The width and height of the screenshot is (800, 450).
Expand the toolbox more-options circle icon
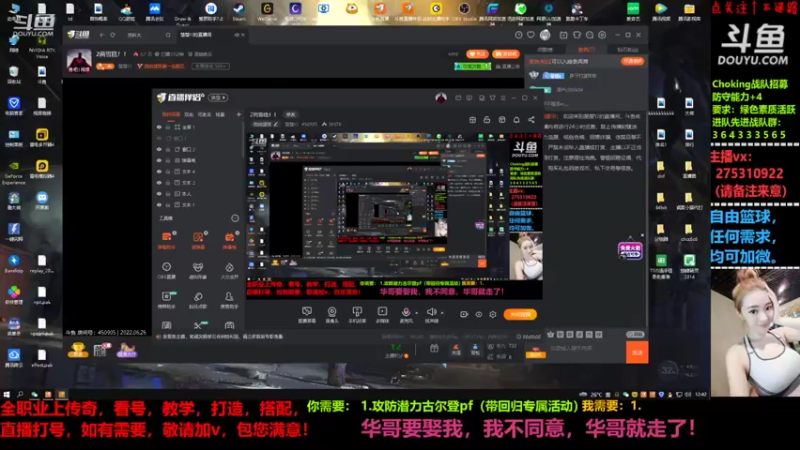tap(235, 218)
